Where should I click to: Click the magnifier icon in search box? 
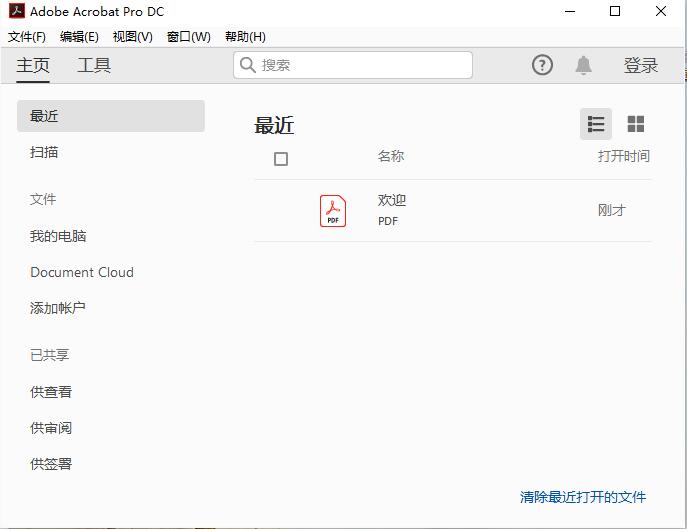(x=248, y=65)
